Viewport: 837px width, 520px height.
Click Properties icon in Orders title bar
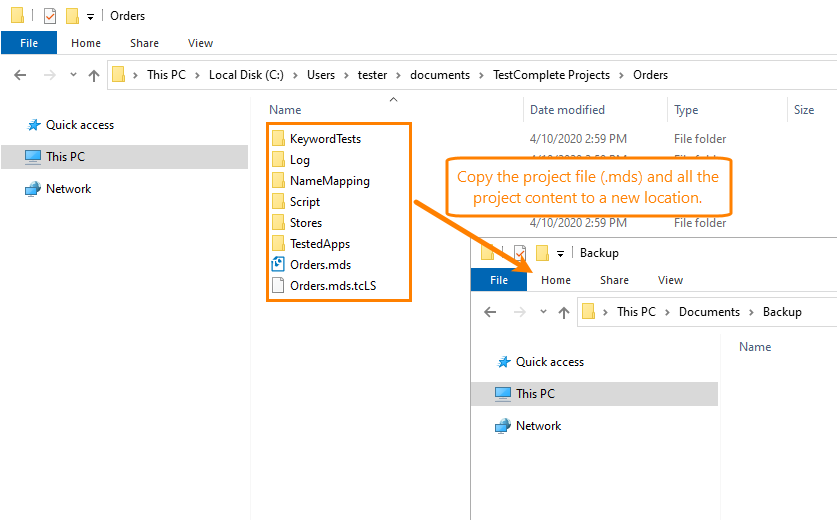50,16
